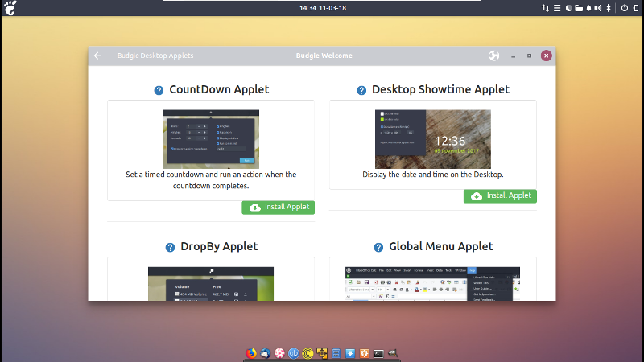Click the Budgie Desktop Applets breadcrumb text
The height and width of the screenshot is (362, 644).
pyautogui.click(x=155, y=56)
